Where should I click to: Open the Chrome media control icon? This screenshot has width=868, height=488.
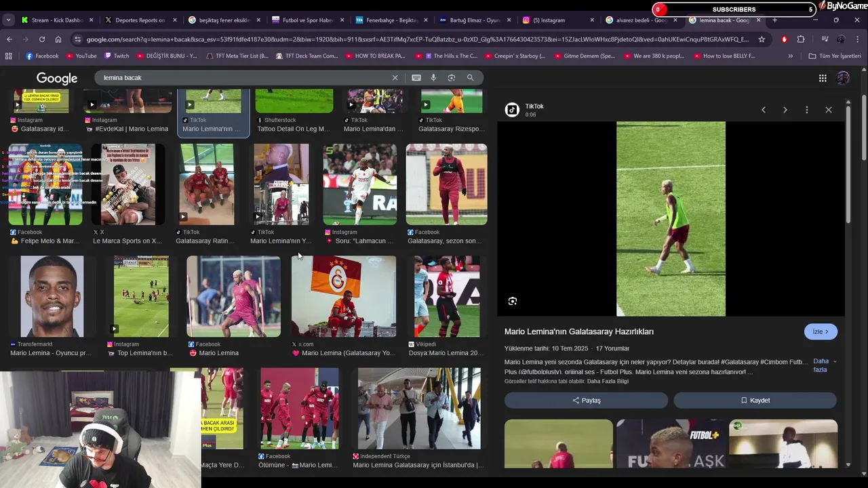coord(825,39)
